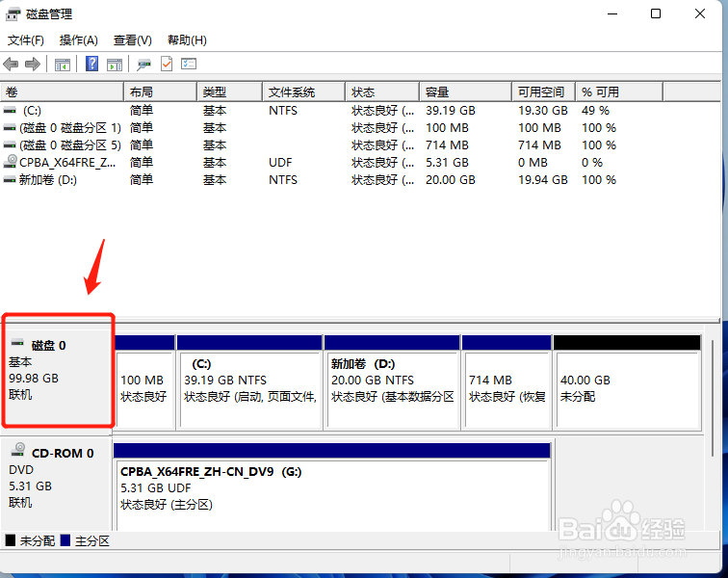This screenshot has height=578, width=728.
Task: Sort by the 可用空间 column header
Action: tap(544, 92)
